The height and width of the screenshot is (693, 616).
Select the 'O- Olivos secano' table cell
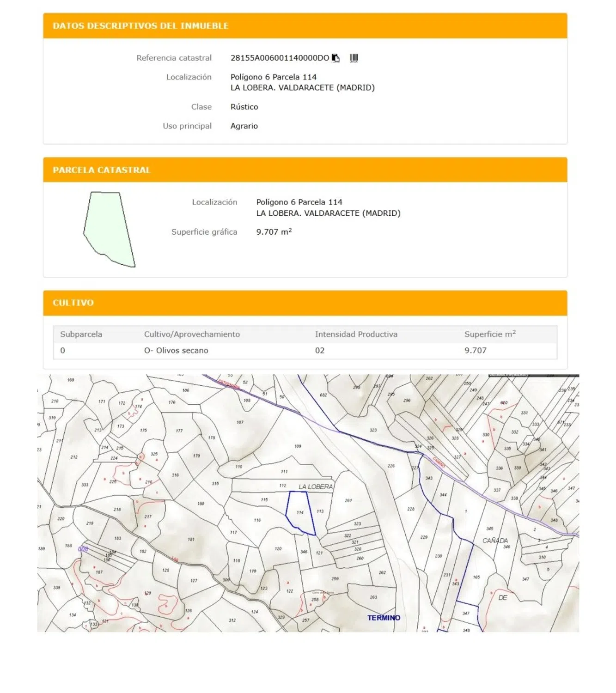coord(176,351)
